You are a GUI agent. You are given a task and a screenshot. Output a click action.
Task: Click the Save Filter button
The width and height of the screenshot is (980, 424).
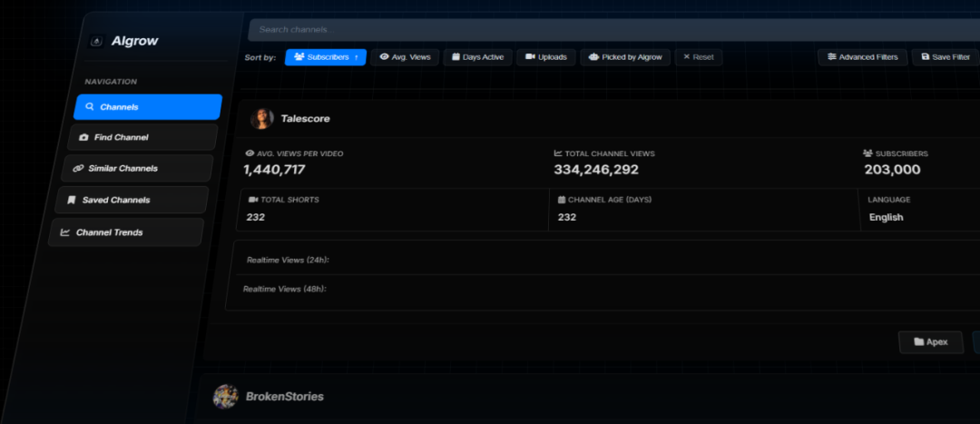pos(945,57)
